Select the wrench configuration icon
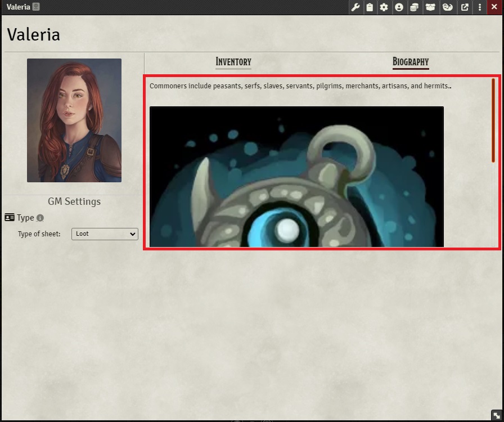The width and height of the screenshot is (504, 422). click(x=355, y=7)
